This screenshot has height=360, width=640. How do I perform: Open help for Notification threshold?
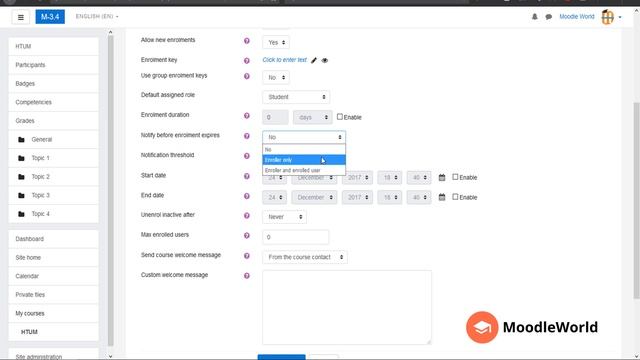(x=247, y=156)
